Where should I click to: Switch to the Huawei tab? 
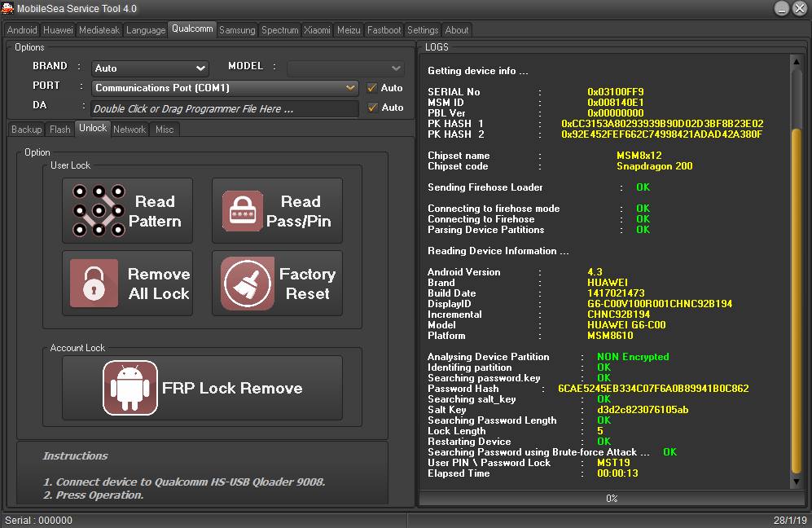point(58,30)
